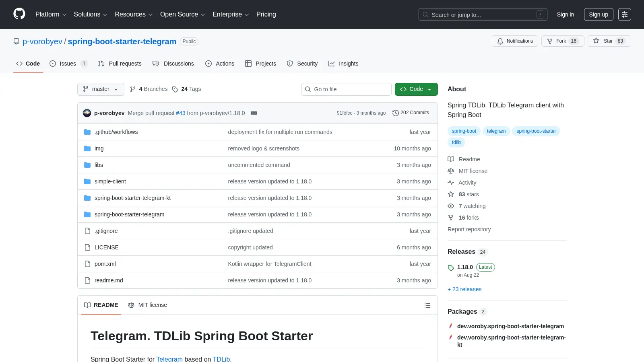Expand the Open Source menu
The width and height of the screenshot is (644, 362).
(183, 14)
